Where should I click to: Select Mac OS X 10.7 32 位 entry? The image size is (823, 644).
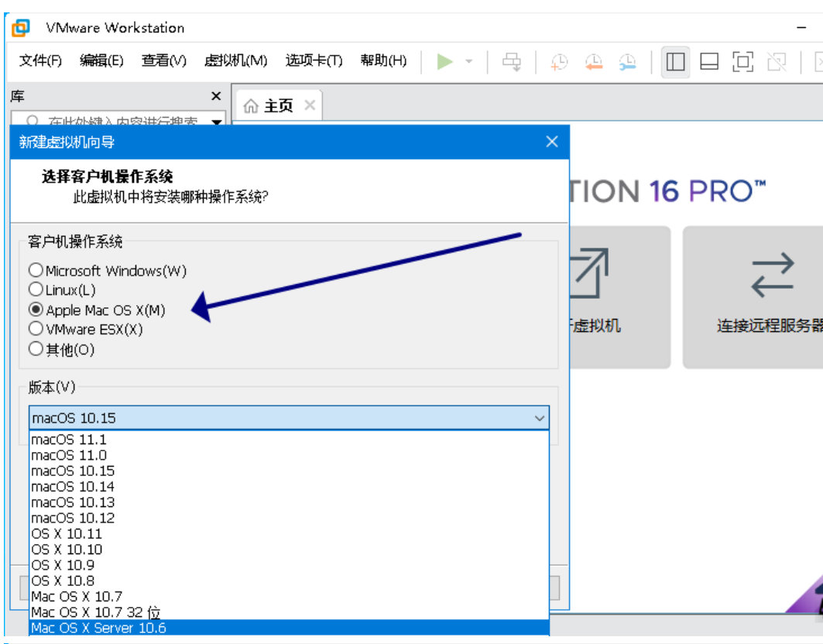[x=289, y=612]
